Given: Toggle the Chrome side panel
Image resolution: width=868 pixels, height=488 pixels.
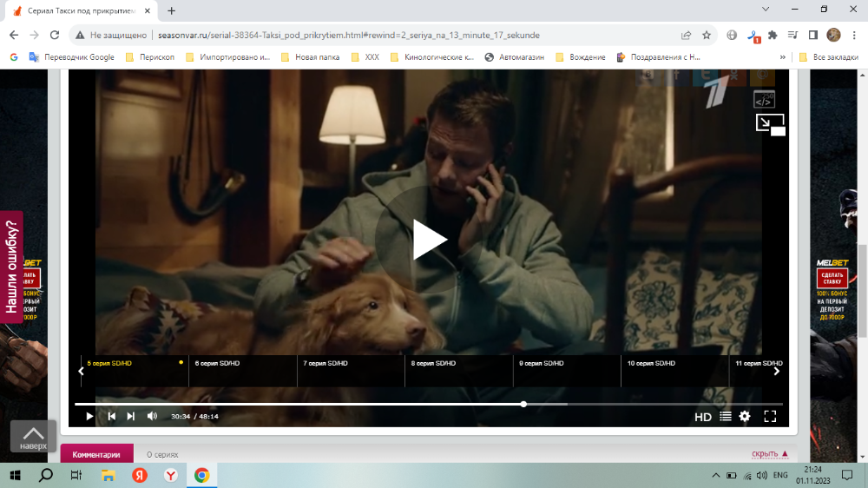Looking at the screenshot, I should click(x=812, y=35).
